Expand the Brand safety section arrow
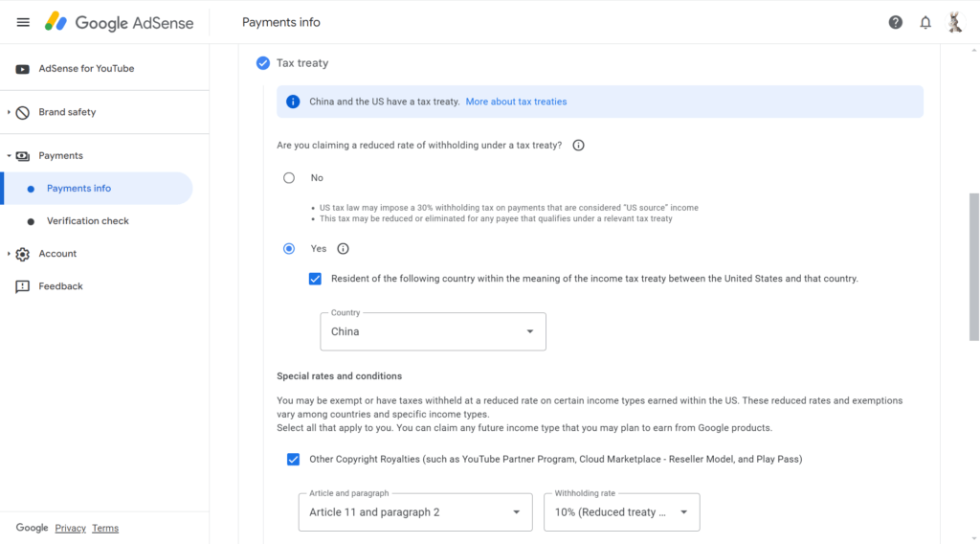The image size is (980, 544). click(x=9, y=113)
